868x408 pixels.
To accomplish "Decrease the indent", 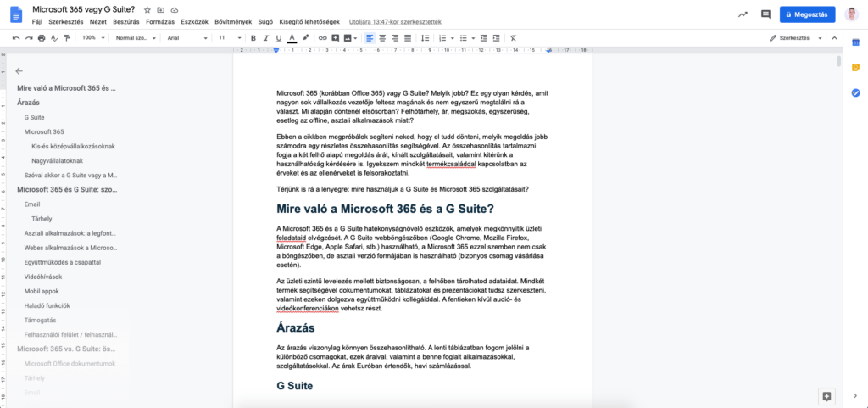I will tap(484, 38).
